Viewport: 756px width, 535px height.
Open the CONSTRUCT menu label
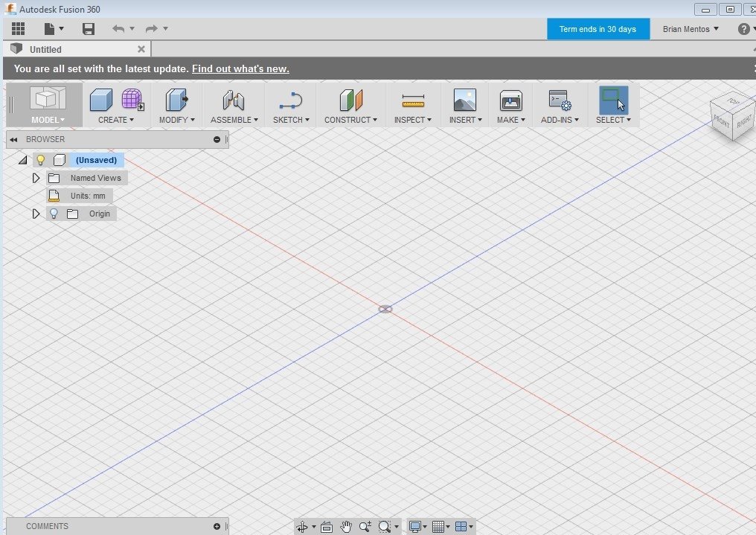tap(350, 120)
